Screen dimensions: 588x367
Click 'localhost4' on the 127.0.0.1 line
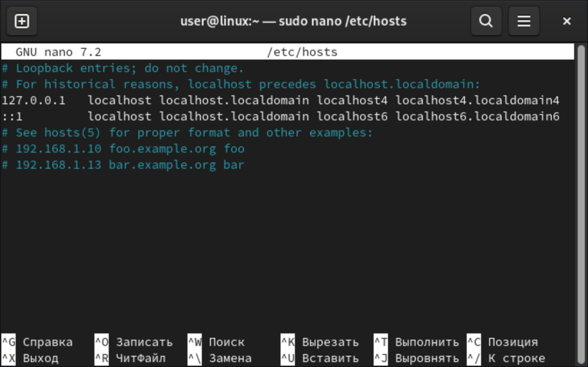[352, 101]
